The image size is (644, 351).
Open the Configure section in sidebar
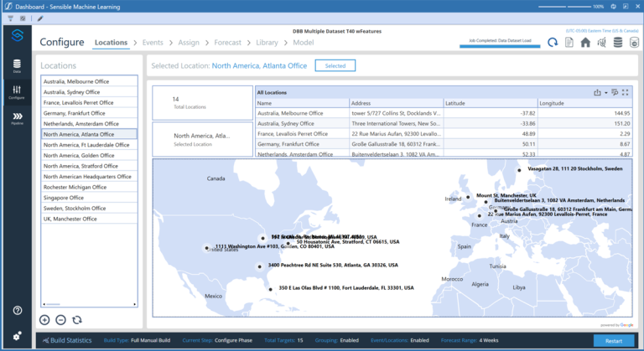[17, 92]
